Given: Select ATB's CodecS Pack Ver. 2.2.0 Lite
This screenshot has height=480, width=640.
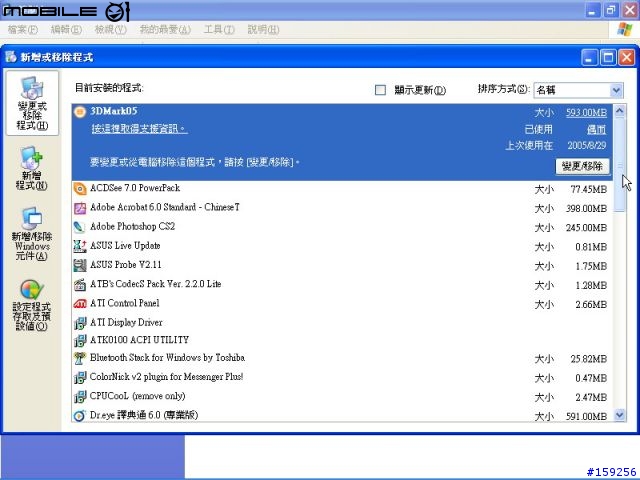Looking at the screenshot, I should [x=342, y=284].
